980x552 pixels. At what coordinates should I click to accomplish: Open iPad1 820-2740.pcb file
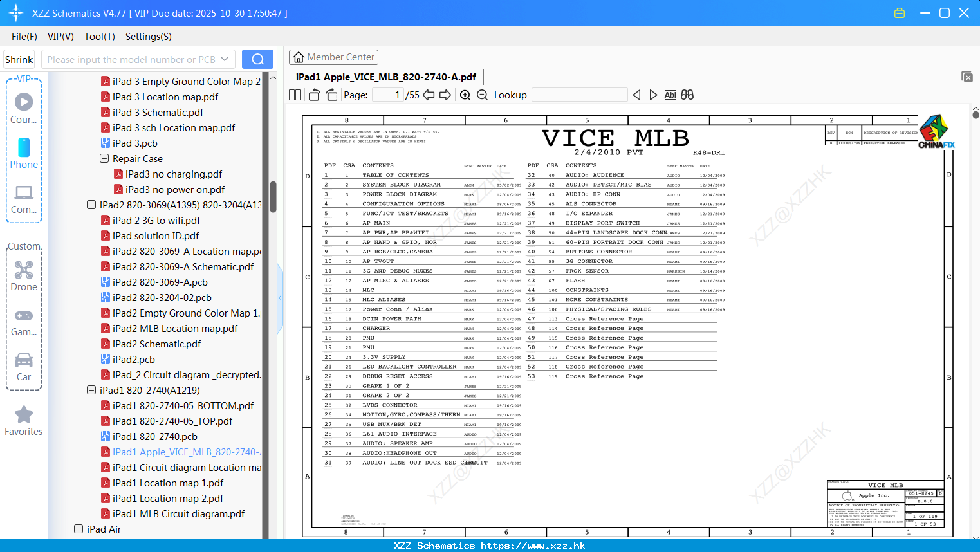tap(155, 436)
